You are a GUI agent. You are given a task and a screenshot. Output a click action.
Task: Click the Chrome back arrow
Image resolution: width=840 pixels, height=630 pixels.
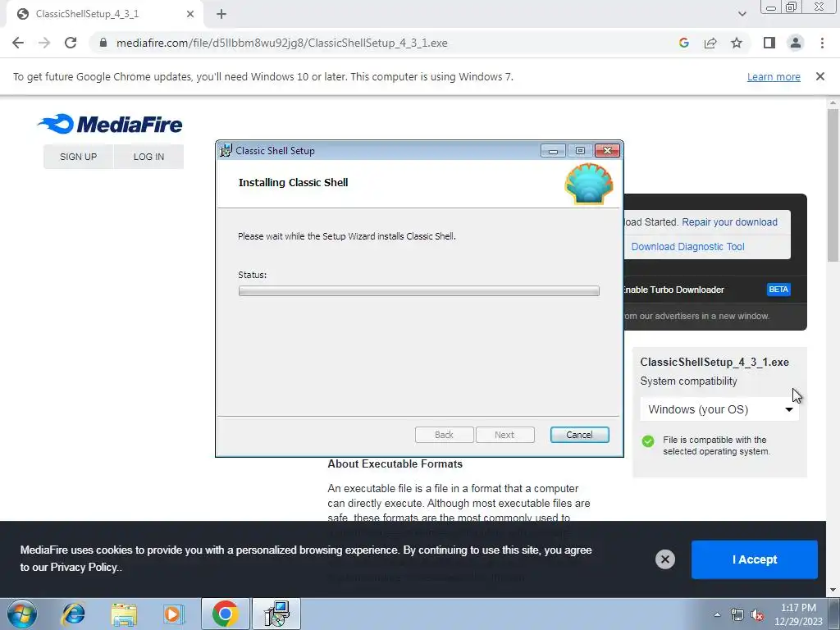(18, 43)
